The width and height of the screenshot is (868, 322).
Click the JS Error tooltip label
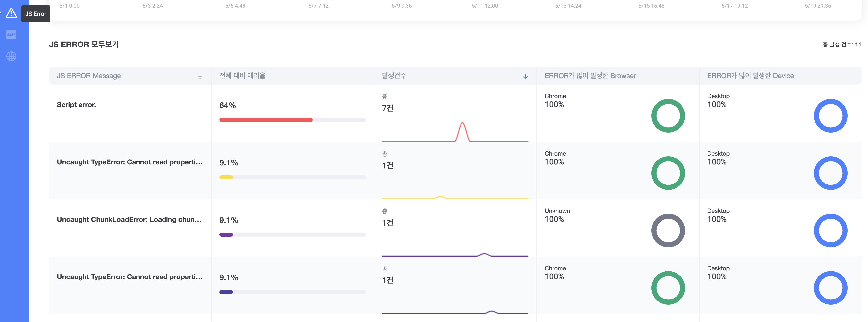click(36, 14)
